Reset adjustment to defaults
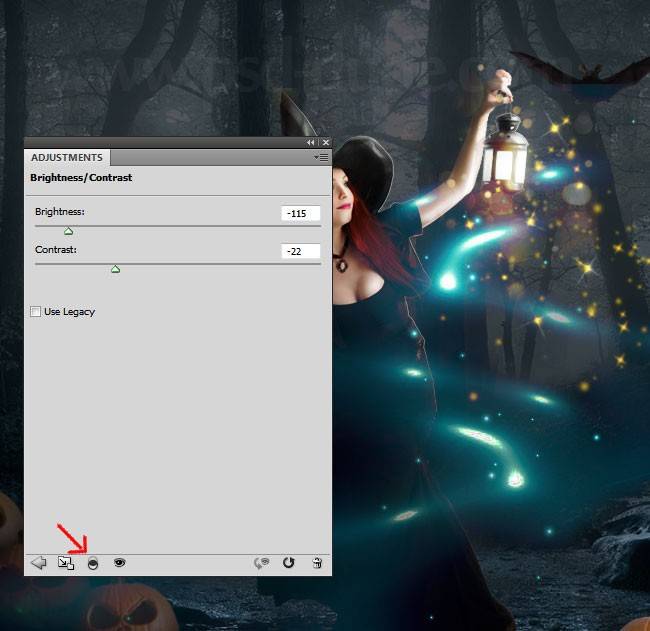 289,563
